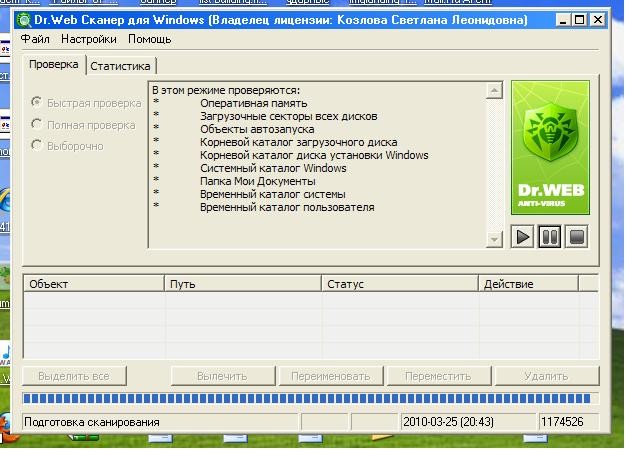
Task: Click 'Временный каталог пользователя' line
Action: pyautogui.click(x=287, y=207)
